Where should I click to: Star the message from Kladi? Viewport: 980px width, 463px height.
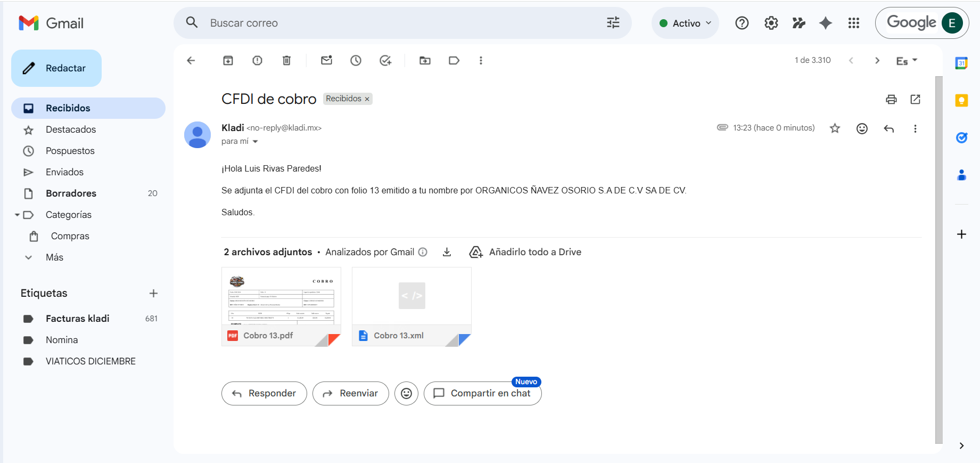click(x=835, y=128)
